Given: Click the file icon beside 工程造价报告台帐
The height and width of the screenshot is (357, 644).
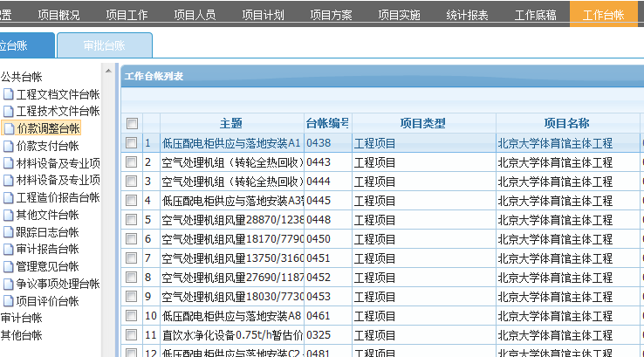Looking at the screenshot, I should pos(9,198).
